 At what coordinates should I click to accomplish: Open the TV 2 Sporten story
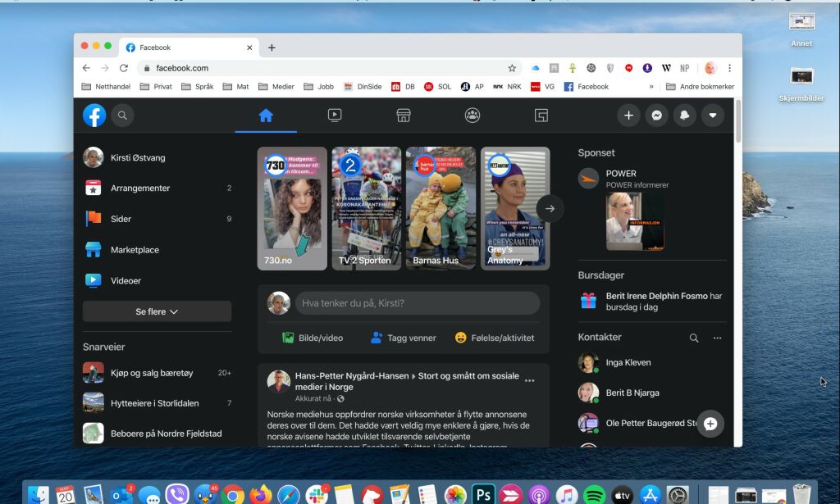(367, 209)
